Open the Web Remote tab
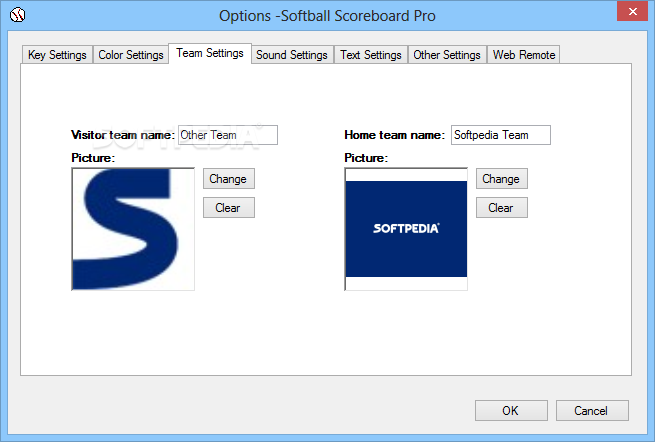Image resolution: width=655 pixels, height=442 pixels. (524, 55)
